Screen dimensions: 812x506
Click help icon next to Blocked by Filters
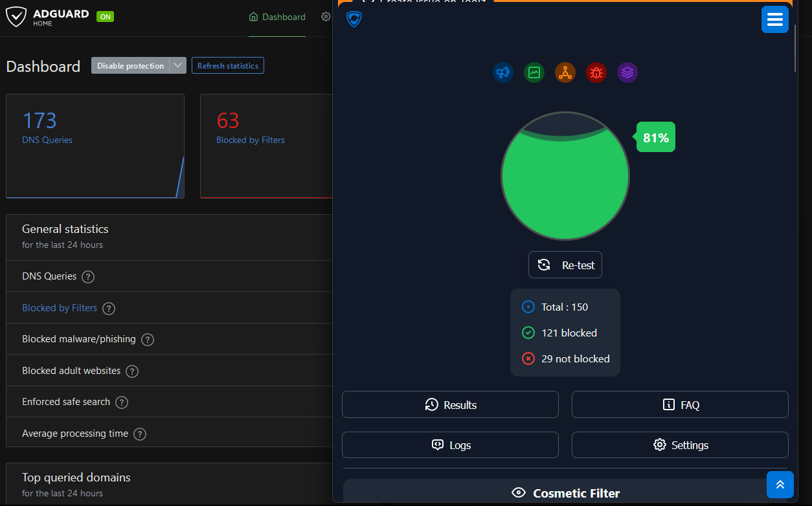point(109,309)
